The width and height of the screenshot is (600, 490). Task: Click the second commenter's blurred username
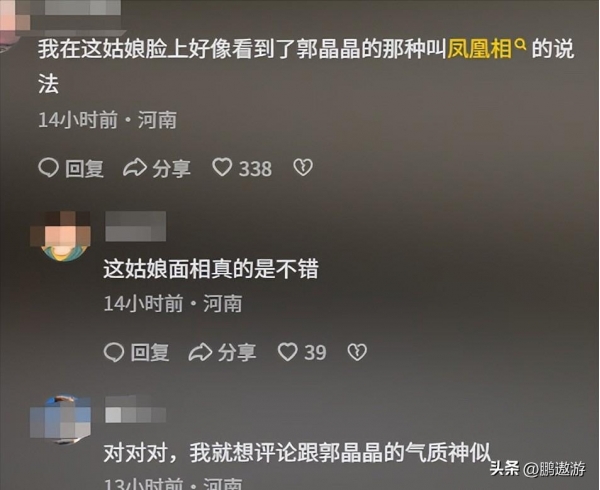(135, 226)
